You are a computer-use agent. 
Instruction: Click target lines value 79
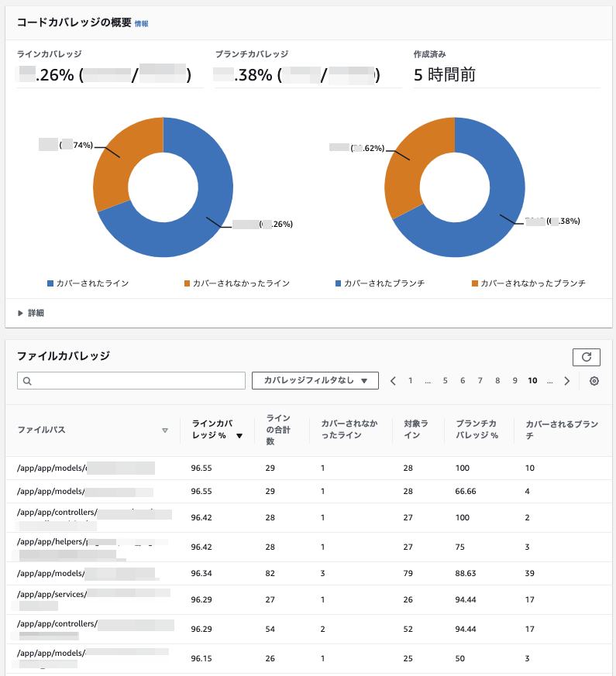(408, 573)
